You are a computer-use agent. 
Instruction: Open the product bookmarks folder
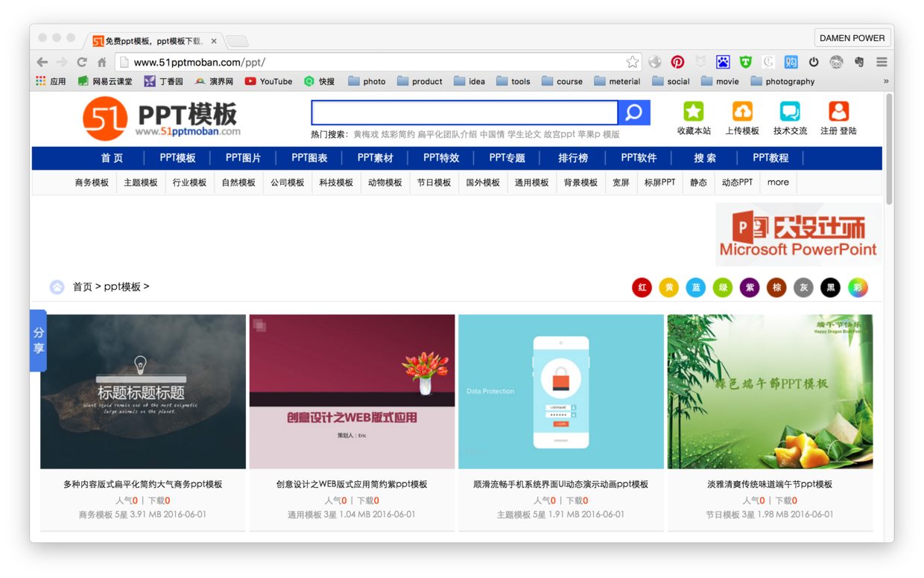(x=420, y=81)
